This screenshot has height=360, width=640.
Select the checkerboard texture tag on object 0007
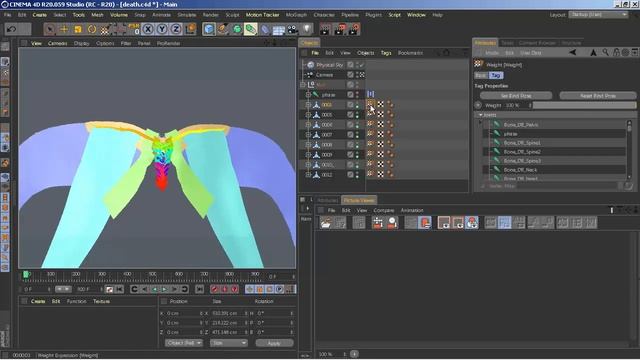tap(380, 135)
